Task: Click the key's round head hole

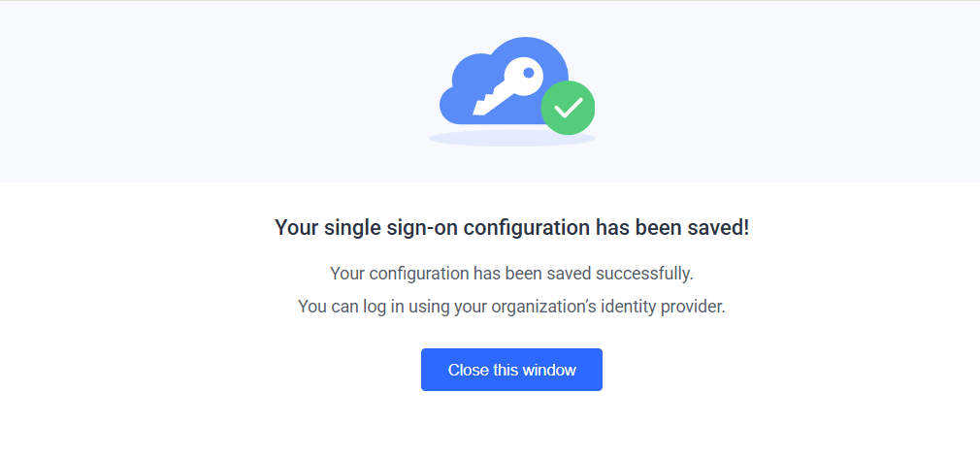Action: [527, 72]
